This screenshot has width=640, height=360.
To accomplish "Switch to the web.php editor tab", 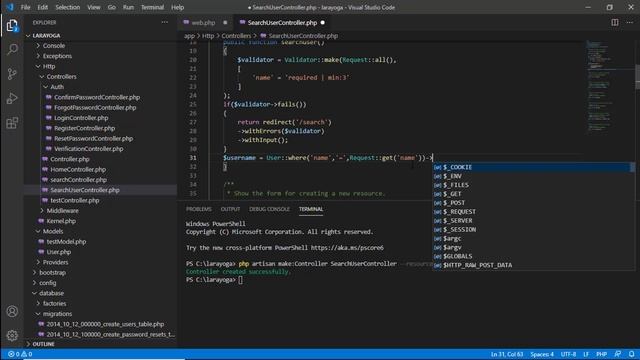I will (x=203, y=22).
